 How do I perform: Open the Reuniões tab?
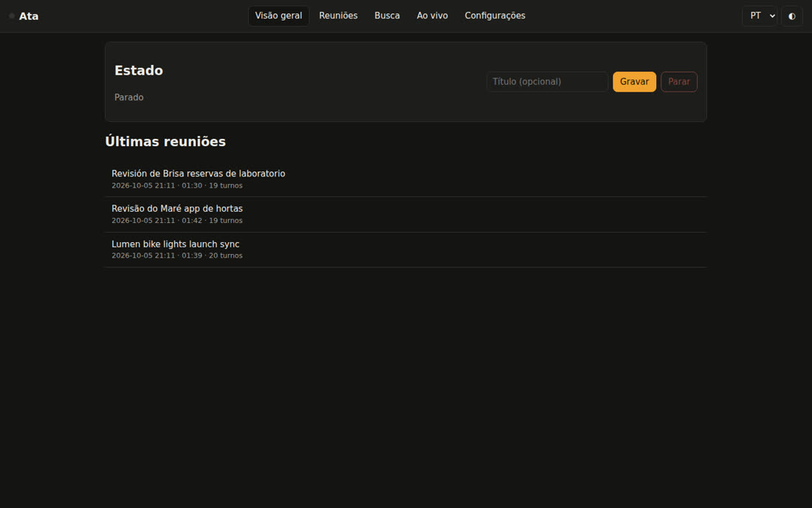click(338, 16)
